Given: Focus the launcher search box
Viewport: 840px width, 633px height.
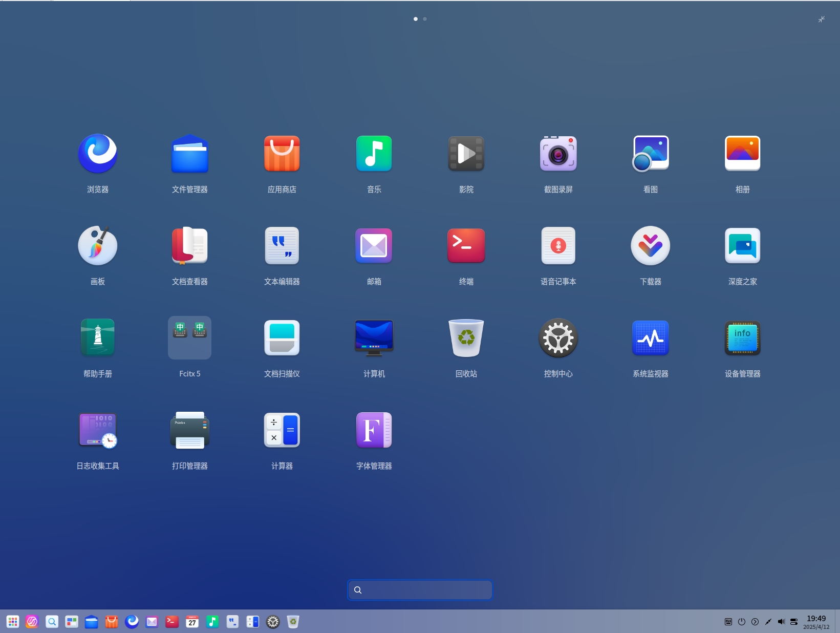Looking at the screenshot, I should [x=420, y=590].
